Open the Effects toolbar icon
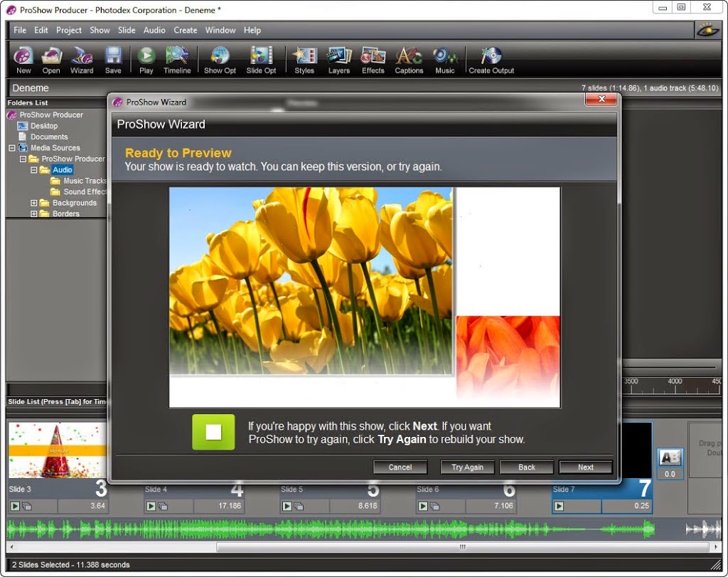The width and height of the screenshot is (728, 577). tap(373, 60)
